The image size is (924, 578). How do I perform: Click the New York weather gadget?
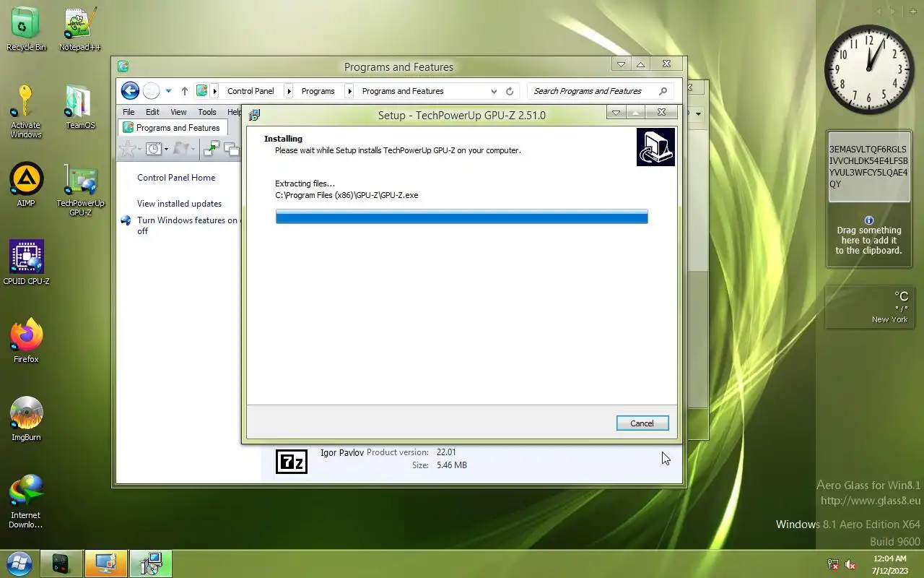click(869, 307)
